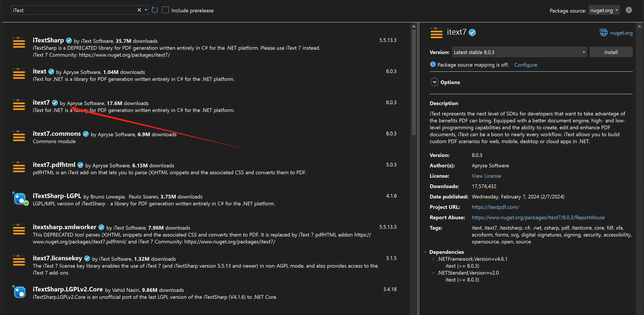Screen dimensions: 644x315
Task: Click version 3.1.5 of itext7.licensekey
Action: [x=391, y=258]
